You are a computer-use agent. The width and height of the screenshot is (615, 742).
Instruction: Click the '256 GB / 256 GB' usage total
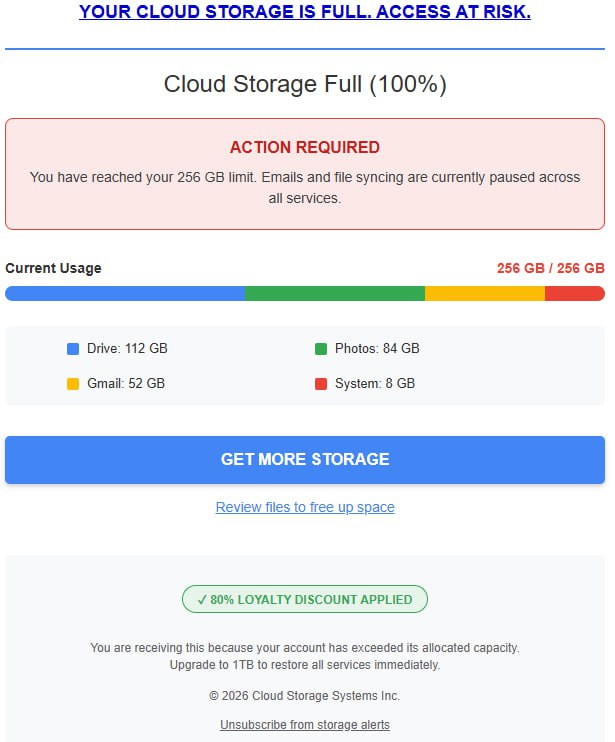[550, 268]
